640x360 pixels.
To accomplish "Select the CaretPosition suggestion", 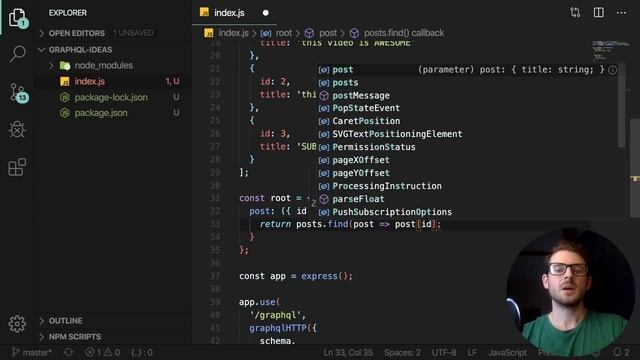I will [x=467, y=121].
